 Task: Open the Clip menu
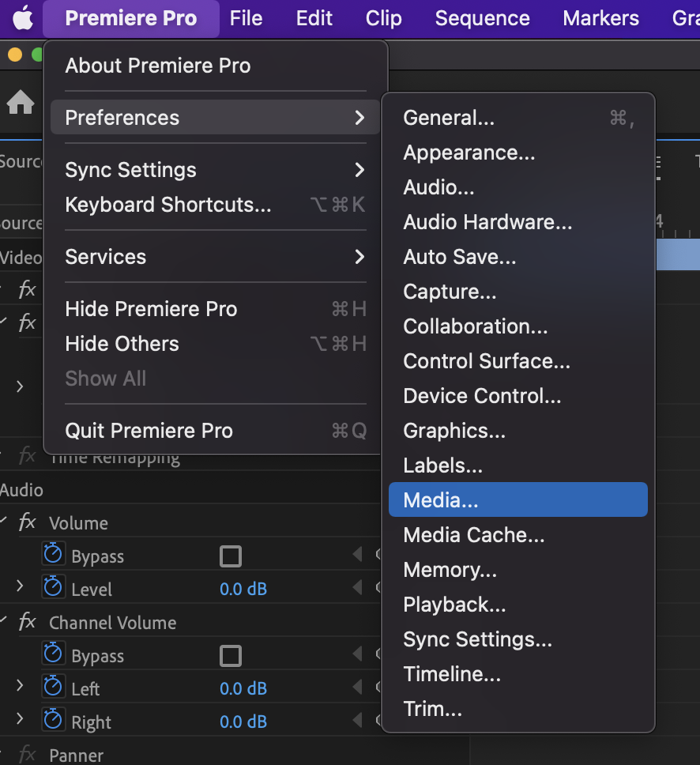tap(384, 18)
